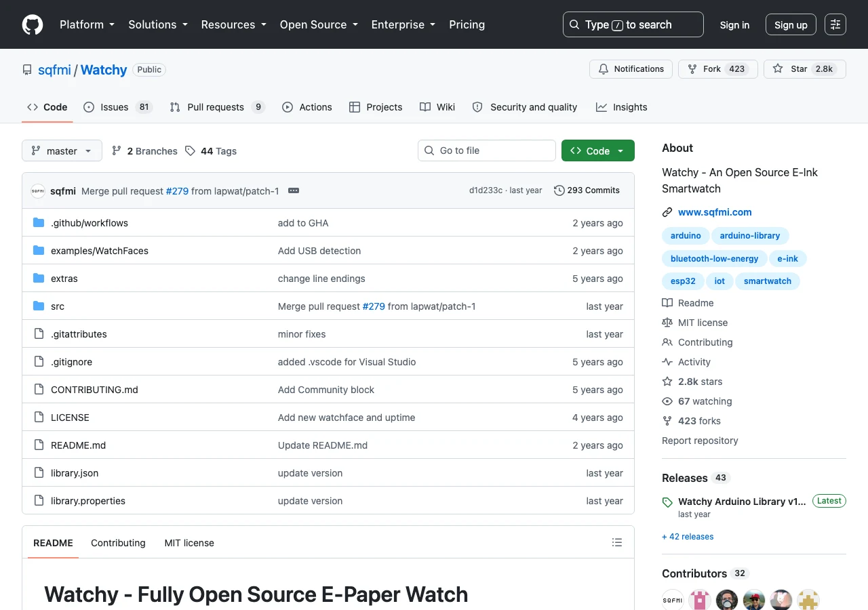The width and height of the screenshot is (868, 610).
Task: Click the GitHub logo icon
Action: tap(33, 24)
